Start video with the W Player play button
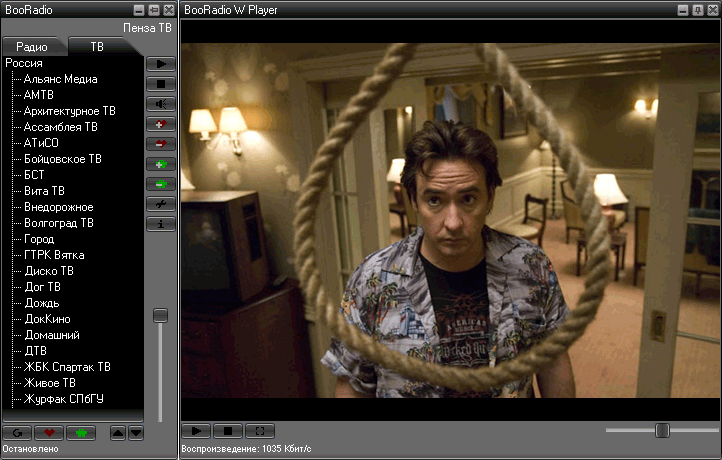 [196, 431]
